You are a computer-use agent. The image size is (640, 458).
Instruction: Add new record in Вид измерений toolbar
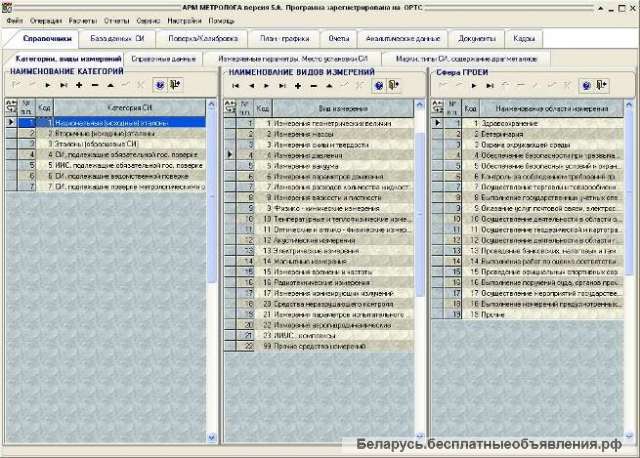tap(298, 87)
